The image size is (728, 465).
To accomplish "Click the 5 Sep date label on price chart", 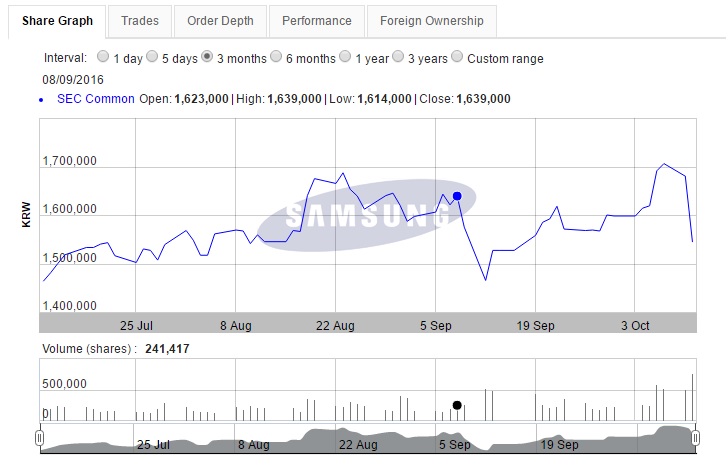I will 436,325.
